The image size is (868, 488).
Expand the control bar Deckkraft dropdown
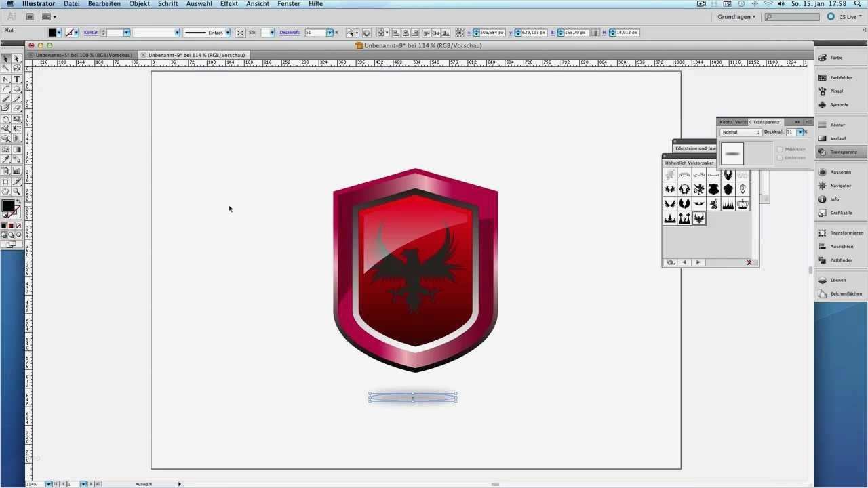click(x=330, y=33)
